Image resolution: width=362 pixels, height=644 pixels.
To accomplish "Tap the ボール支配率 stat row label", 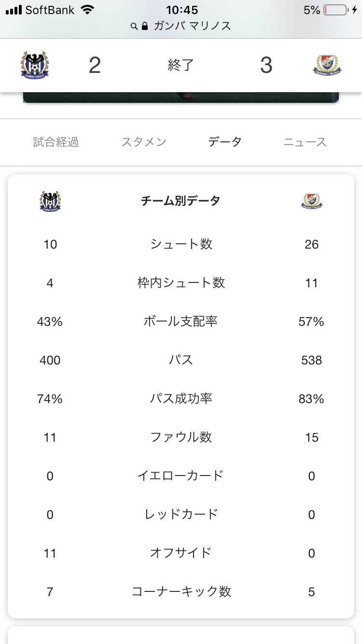I will [181, 322].
